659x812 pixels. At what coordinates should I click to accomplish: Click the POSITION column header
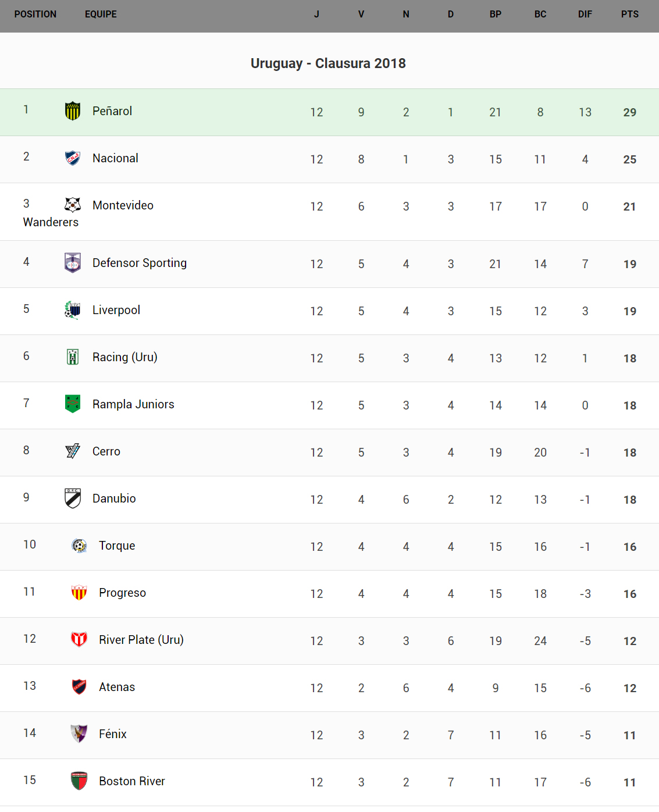35,14
